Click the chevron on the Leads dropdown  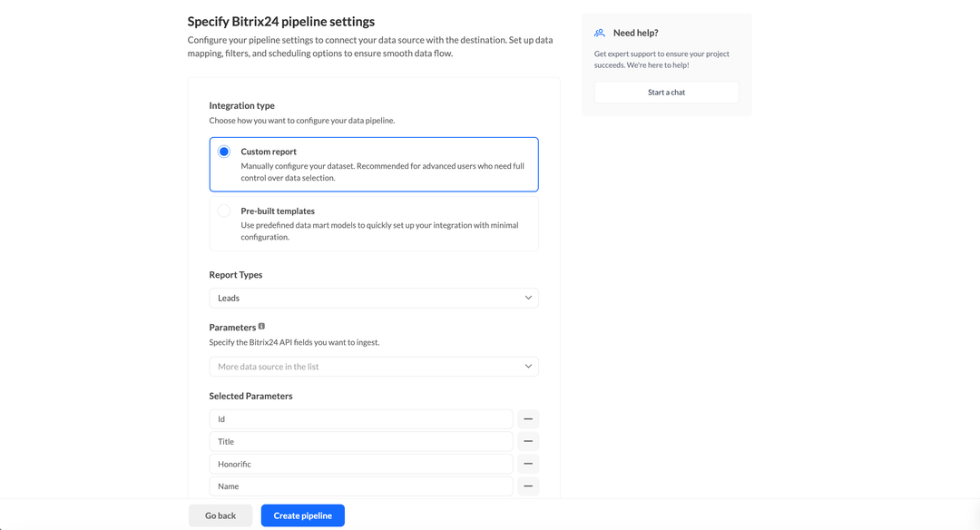(x=527, y=298)
